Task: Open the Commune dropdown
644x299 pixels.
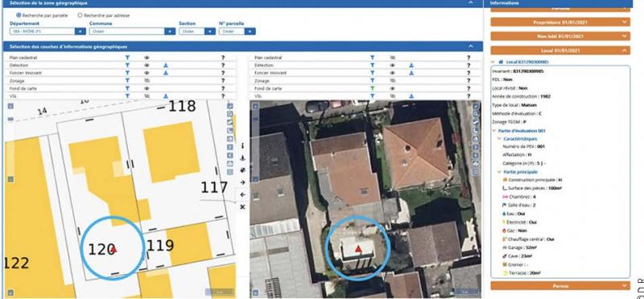Action: pos(170,31)
